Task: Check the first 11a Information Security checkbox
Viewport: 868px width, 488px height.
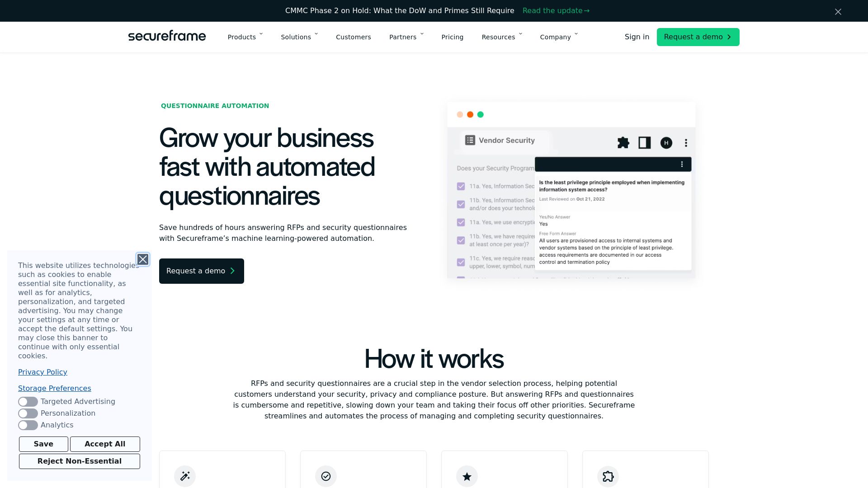Action: [461, 186]
